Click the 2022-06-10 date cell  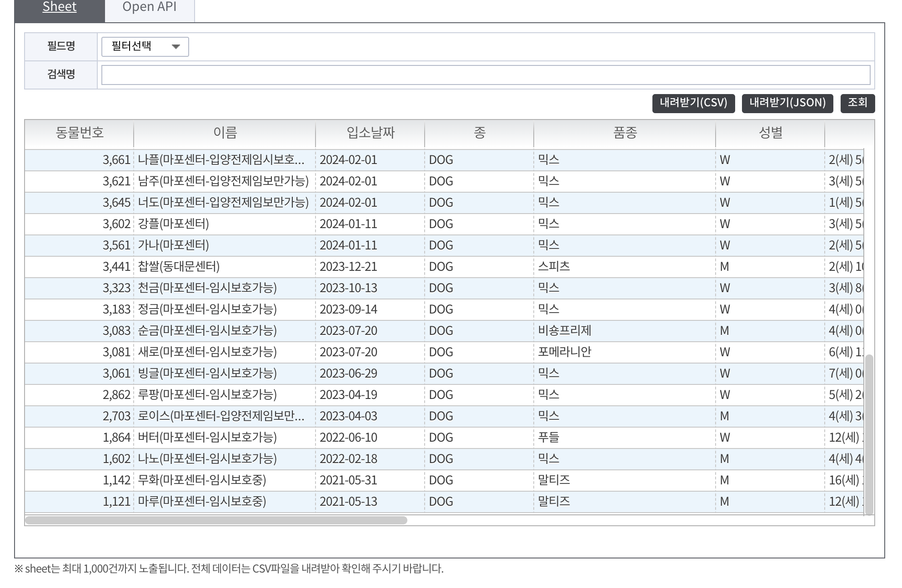click(x=348, y=438)
